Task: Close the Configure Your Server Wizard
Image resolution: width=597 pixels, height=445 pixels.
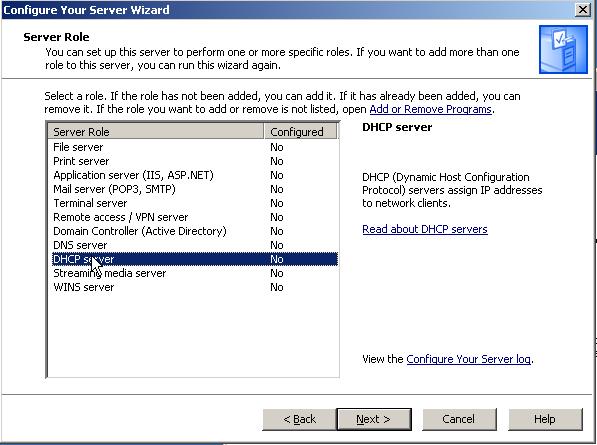Action: [583, 10]
